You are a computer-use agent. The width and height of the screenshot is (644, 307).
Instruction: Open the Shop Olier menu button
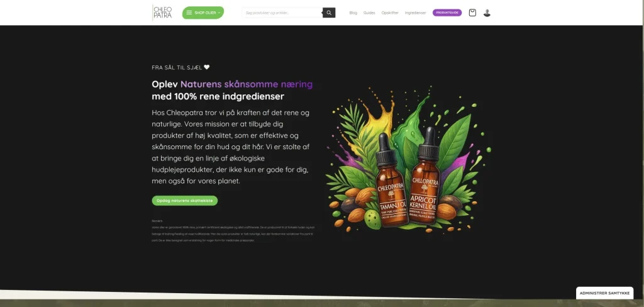203,13
